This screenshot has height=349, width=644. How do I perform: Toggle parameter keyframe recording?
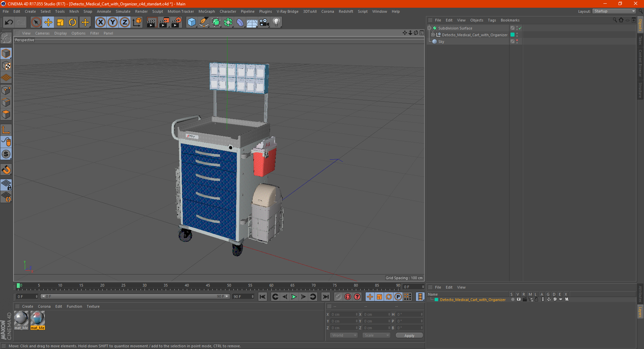click(x=398, y=297)
